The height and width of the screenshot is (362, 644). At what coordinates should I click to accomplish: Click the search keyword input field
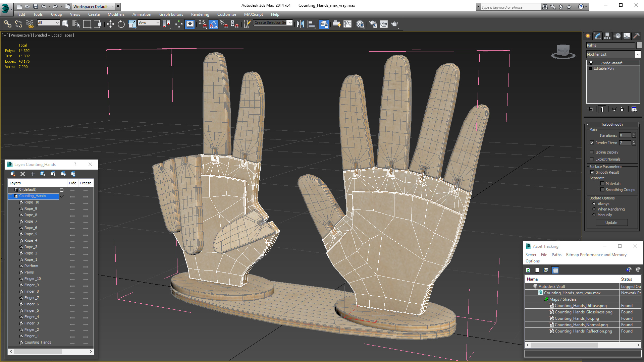point(511,7)
